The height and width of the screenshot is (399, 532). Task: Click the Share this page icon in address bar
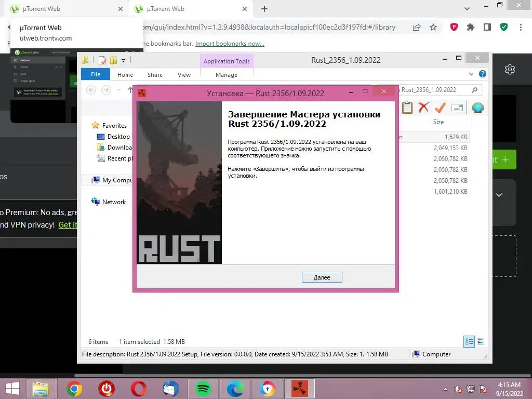pyautogui.click(x=417, y=27)
